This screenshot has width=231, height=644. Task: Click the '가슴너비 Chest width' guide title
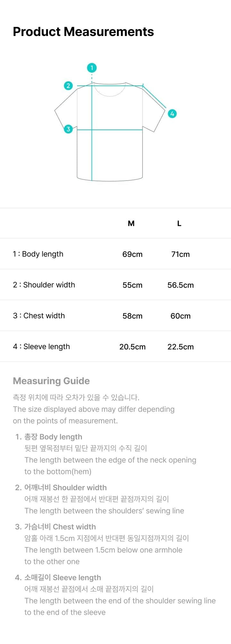[x=60, y=527]
